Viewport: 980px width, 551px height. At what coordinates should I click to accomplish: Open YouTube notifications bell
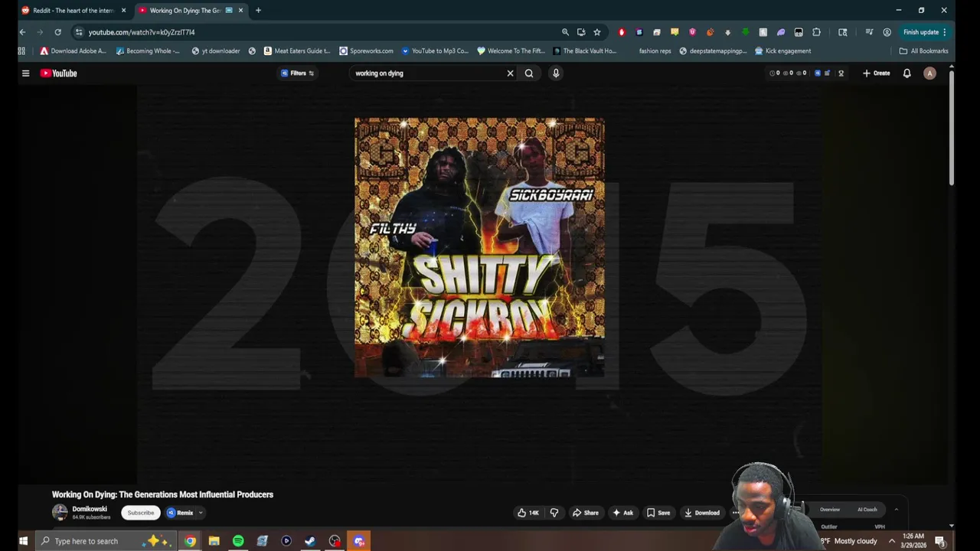[906, 73]
